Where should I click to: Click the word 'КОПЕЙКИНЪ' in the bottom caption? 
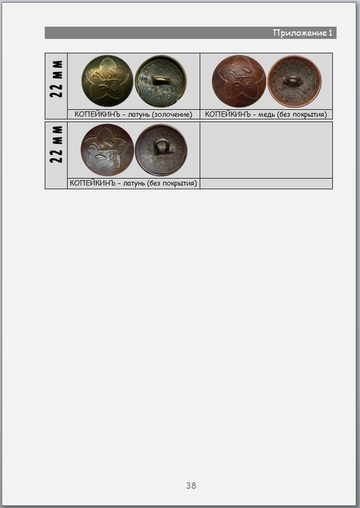(x=92, y=183)
